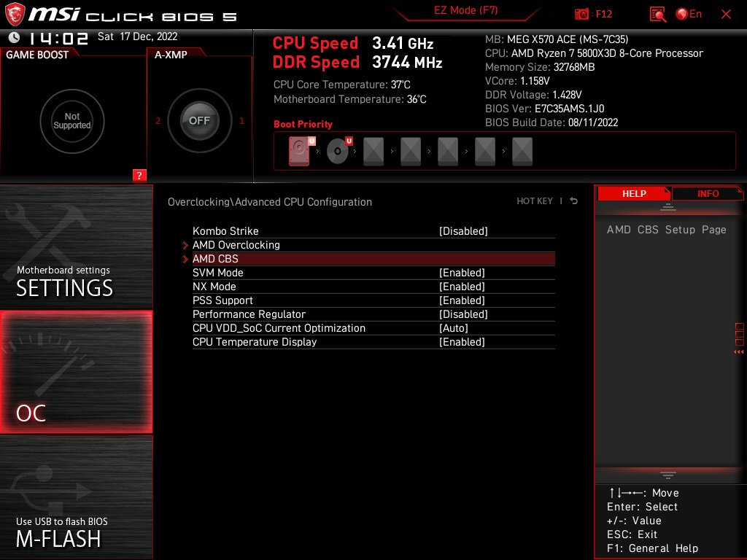747x560 pixels.
Task: Select the SVM Mode label
Action: (217, 273)
